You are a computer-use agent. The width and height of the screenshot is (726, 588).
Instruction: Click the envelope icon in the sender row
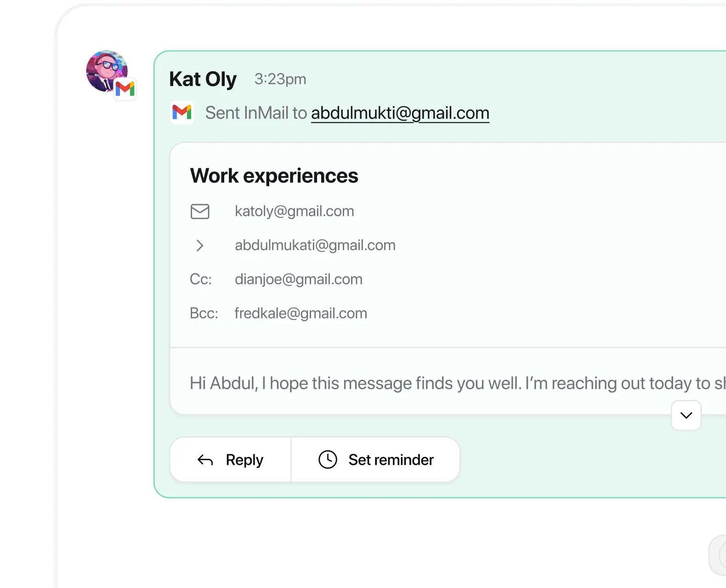click(200, 211)
